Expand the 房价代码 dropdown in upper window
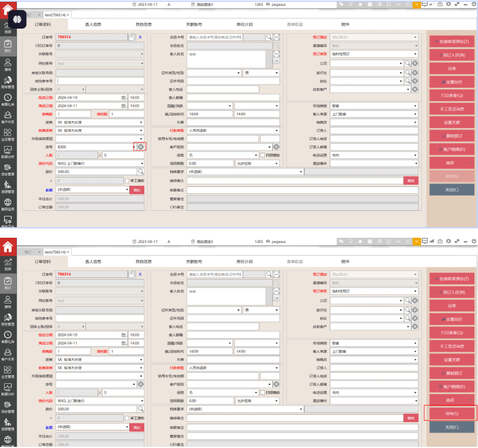 click(141, 164)
